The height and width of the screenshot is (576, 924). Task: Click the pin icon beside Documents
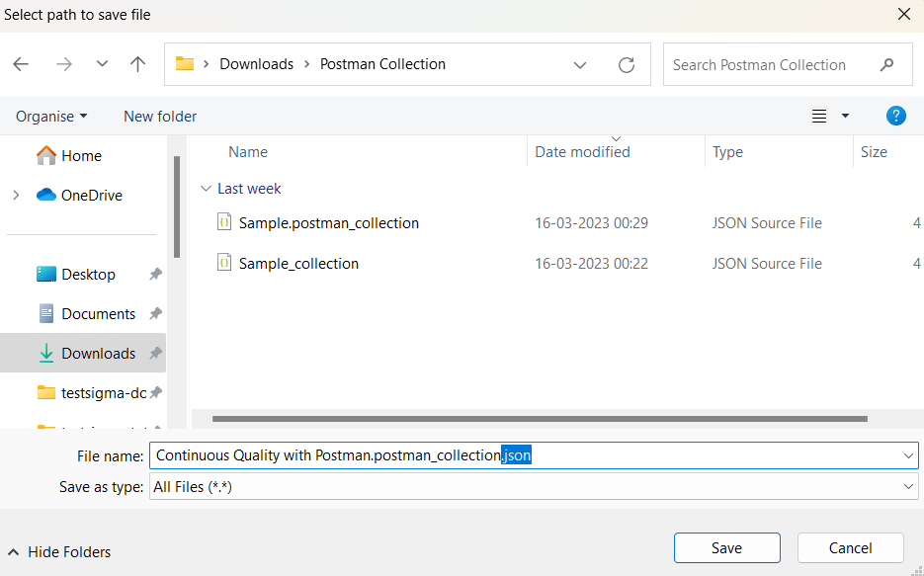pyautogui.click(x=155, y=313)
